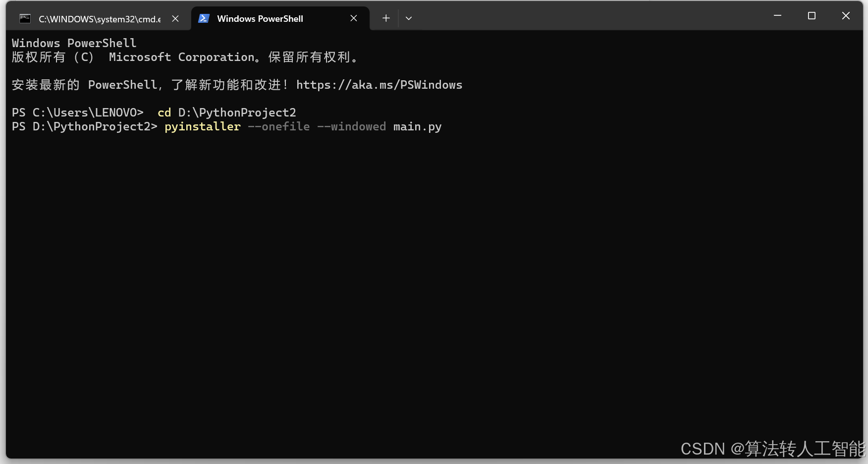Close the cmd.exe tab
This screenshot has height=464, width=868.
pos(175,18)
